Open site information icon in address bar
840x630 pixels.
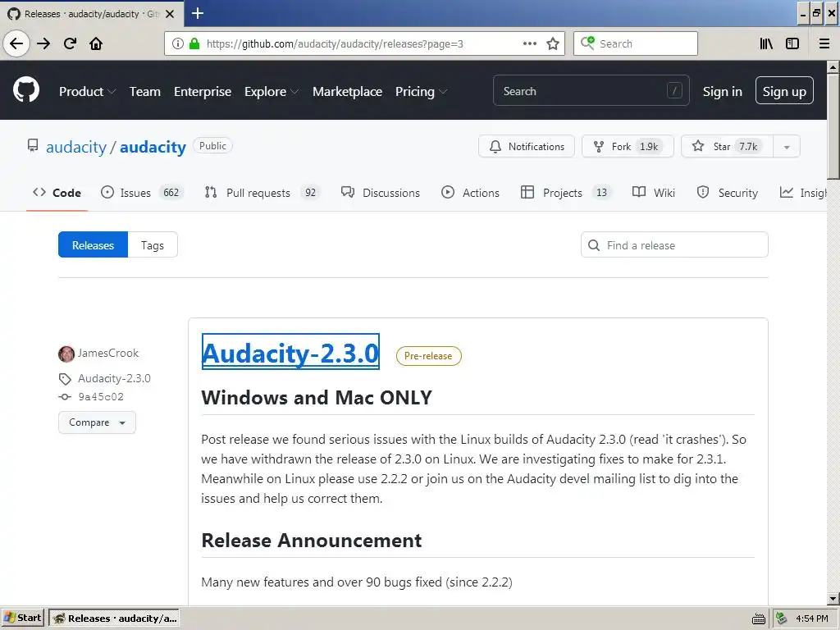[178, 43]
